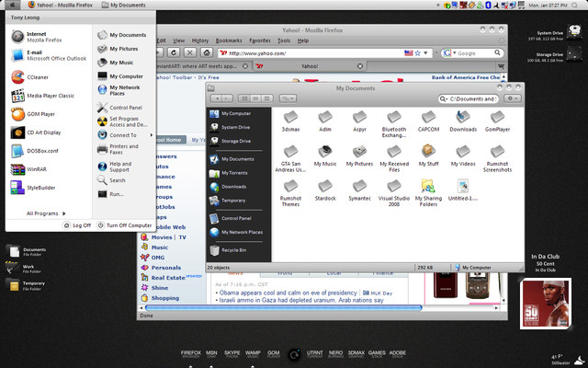Launch CCleaner from the Start menu
The height and width of the screenshot is (368, 588).
[30, 77]
